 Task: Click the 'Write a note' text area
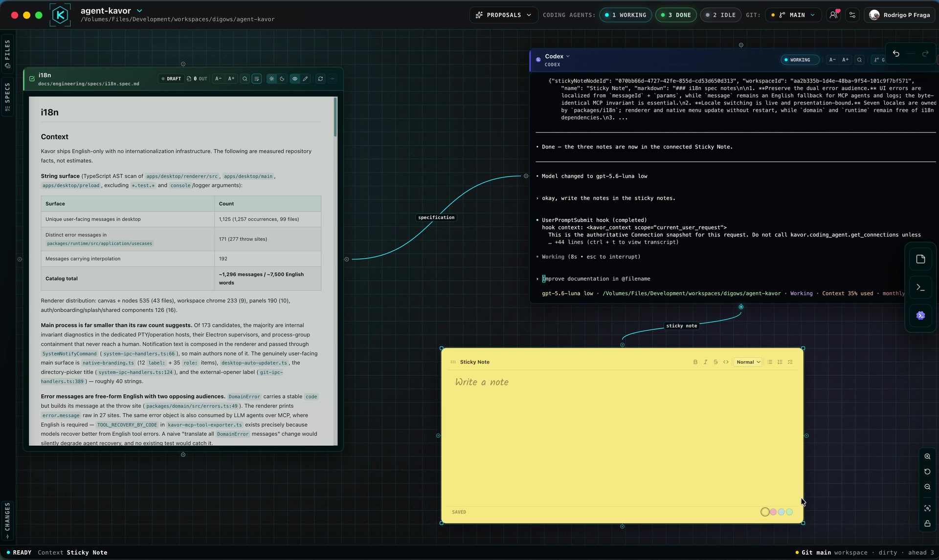(622, 437)
